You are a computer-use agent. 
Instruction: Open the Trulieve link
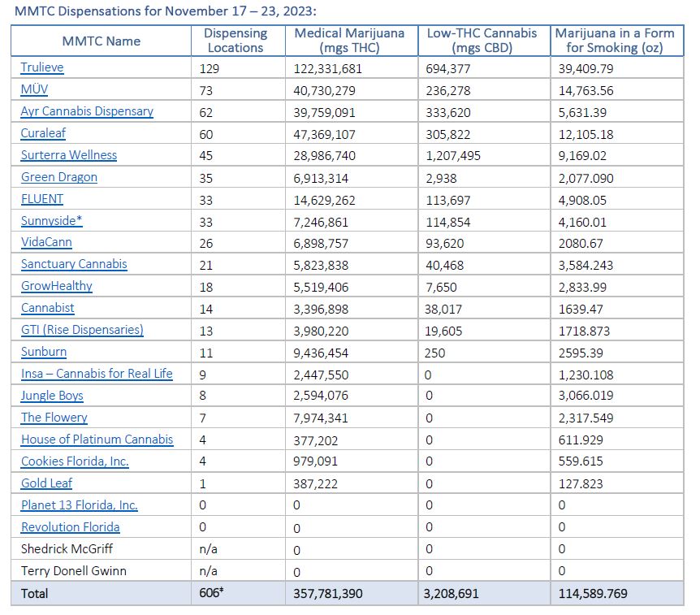pyautogui.click(x=42, y=68)
